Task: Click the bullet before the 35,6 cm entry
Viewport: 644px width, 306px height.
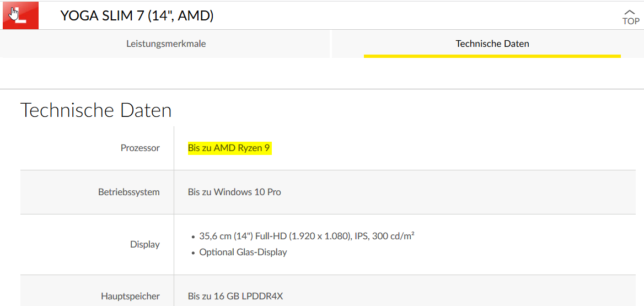Action: pyautogui.click(x=193, y=237)
